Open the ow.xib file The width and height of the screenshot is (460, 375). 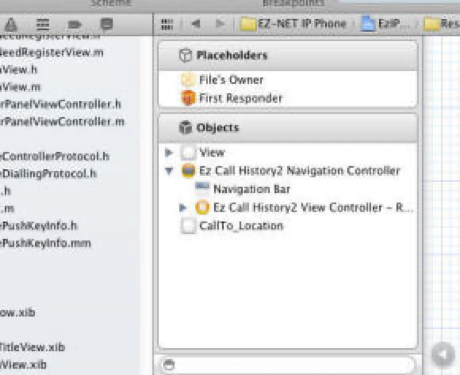[17, 312]
